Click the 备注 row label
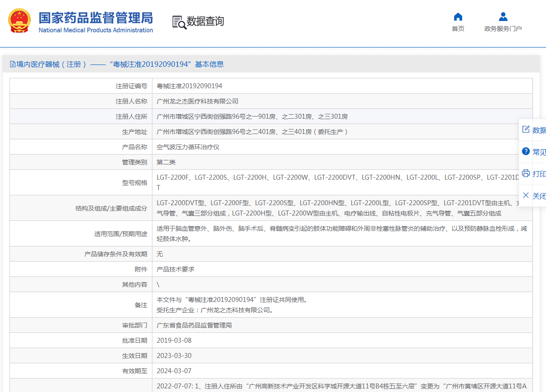 click(x=141, y=305)
